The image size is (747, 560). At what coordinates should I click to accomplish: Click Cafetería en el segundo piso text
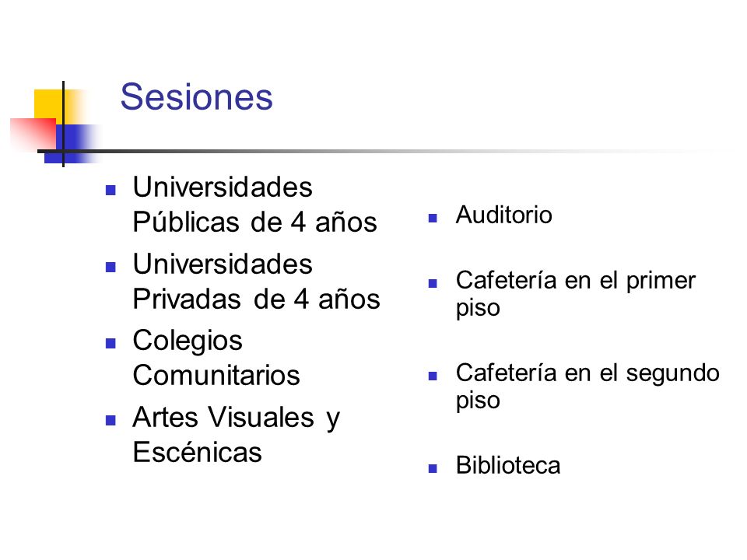click(587, 387)
